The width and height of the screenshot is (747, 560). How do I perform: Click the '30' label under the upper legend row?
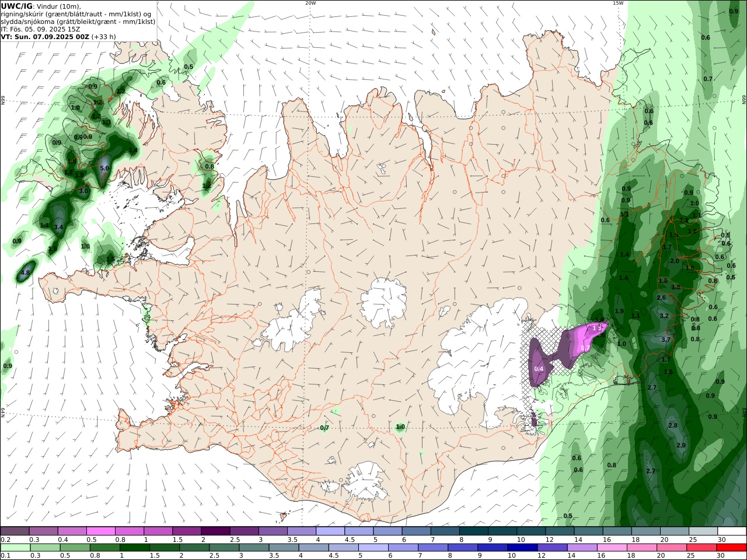[x=722, y=540]
